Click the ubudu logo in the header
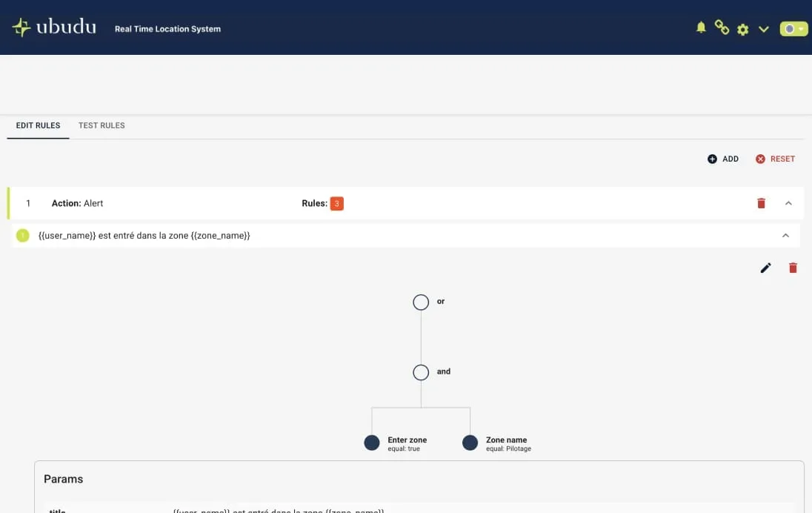Image resolution: width=812 pixels, height=513 pixels. pyautogui.click(x=54, y=27)
